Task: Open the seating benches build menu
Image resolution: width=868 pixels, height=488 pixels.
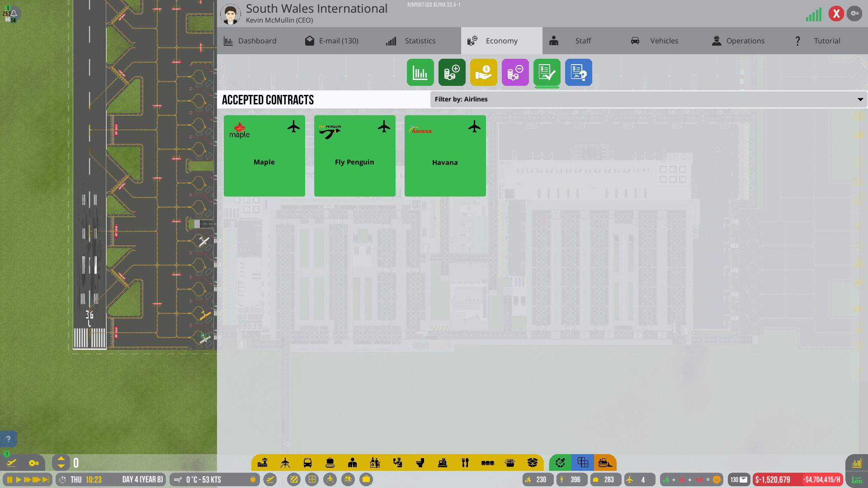Action: [x=488, y=463]
